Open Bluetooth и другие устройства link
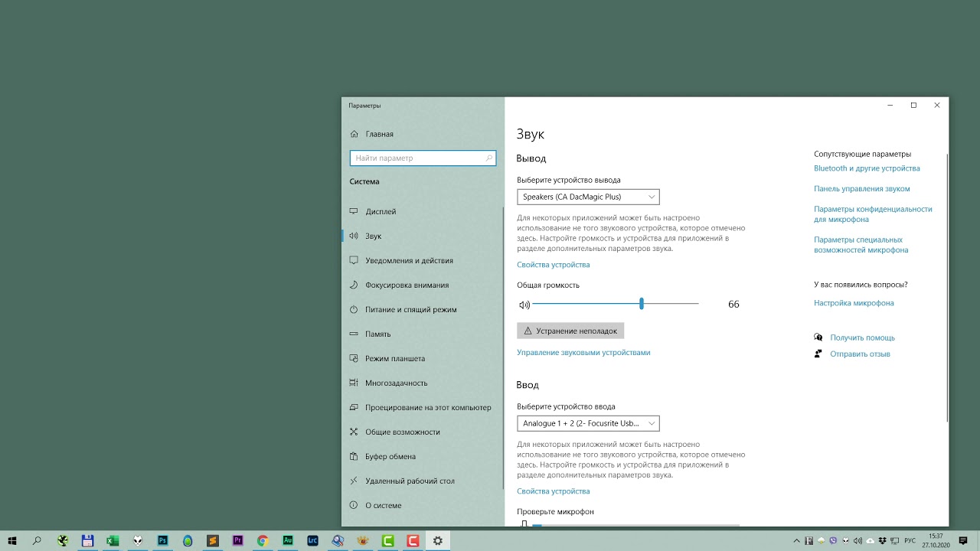The height and width of the screenshot is (551, 980). 867,168
